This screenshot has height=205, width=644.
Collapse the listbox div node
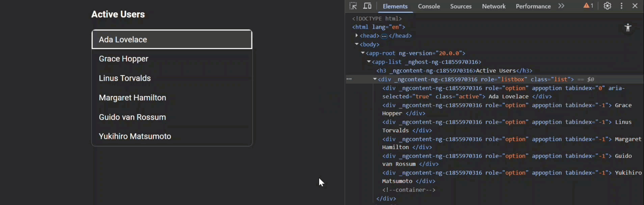click(x=375, y=79)
